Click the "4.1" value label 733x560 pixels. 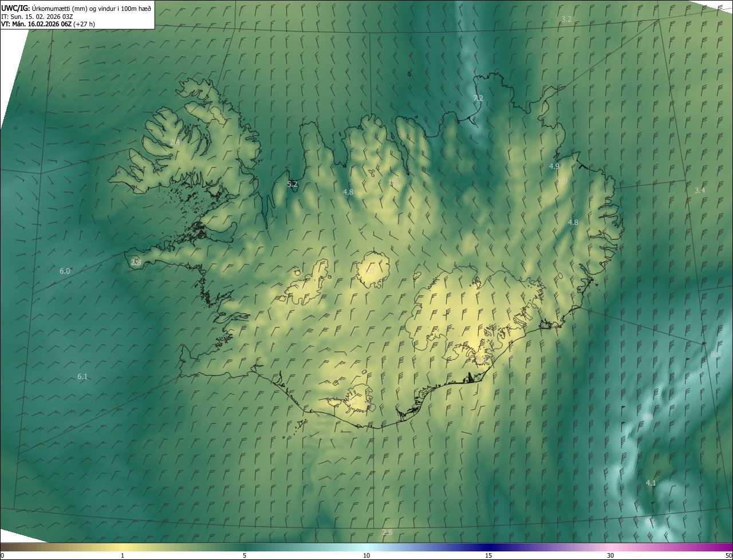click(651, 483)
